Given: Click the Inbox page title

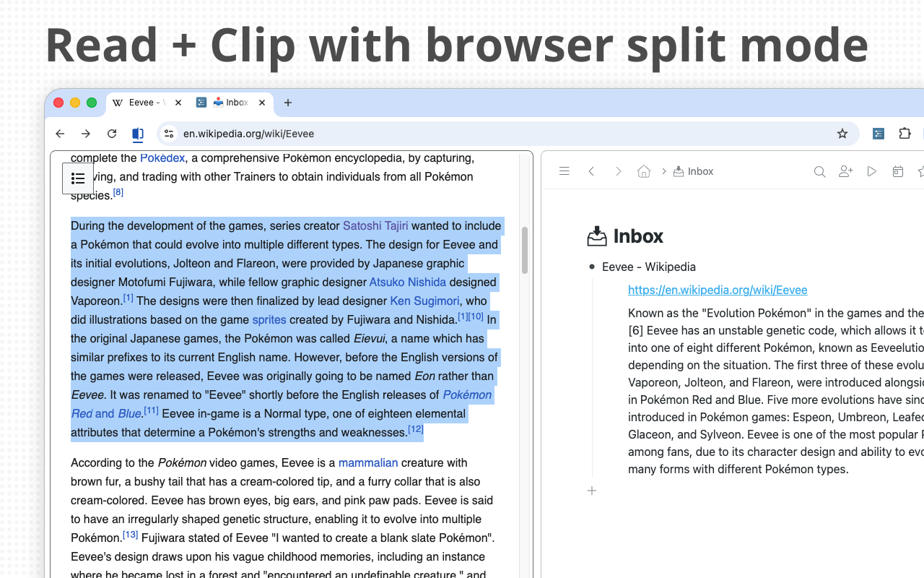Looking at the screenshot, I should [x=638, y=236].
